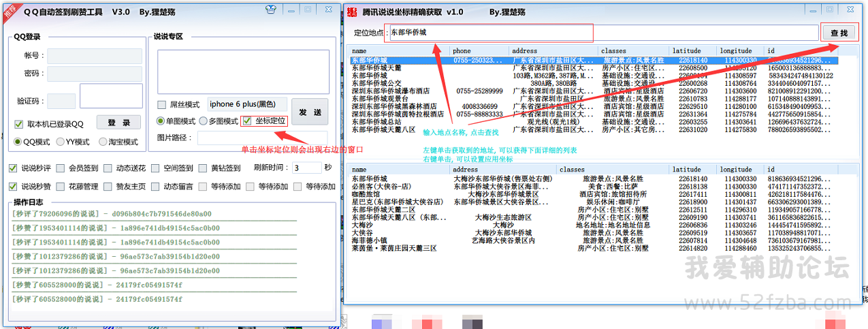Select 必胜客(大侠谷-店) row in lower list
Screen dimensions: 868x329
tap(593, 186)
